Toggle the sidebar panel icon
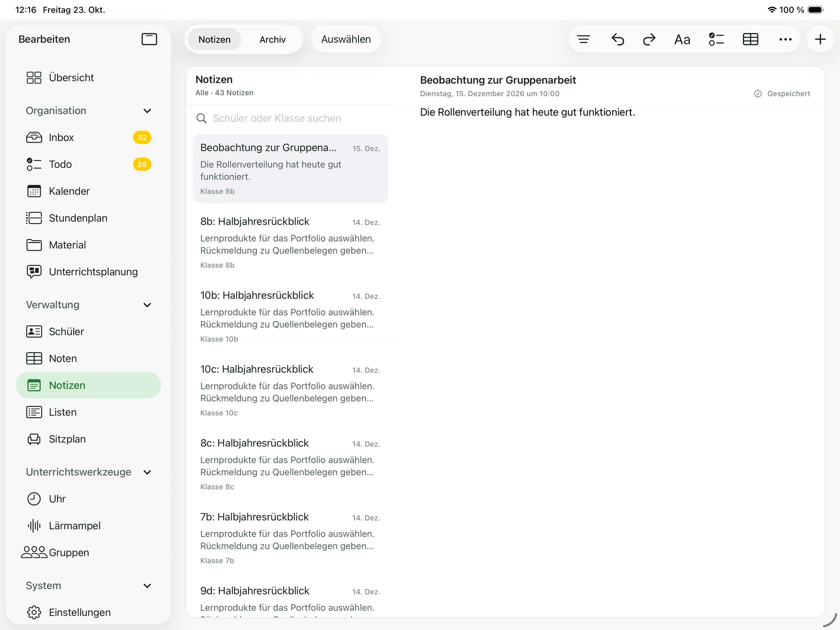Screen dimensions: 840x630 click(149, 39)
